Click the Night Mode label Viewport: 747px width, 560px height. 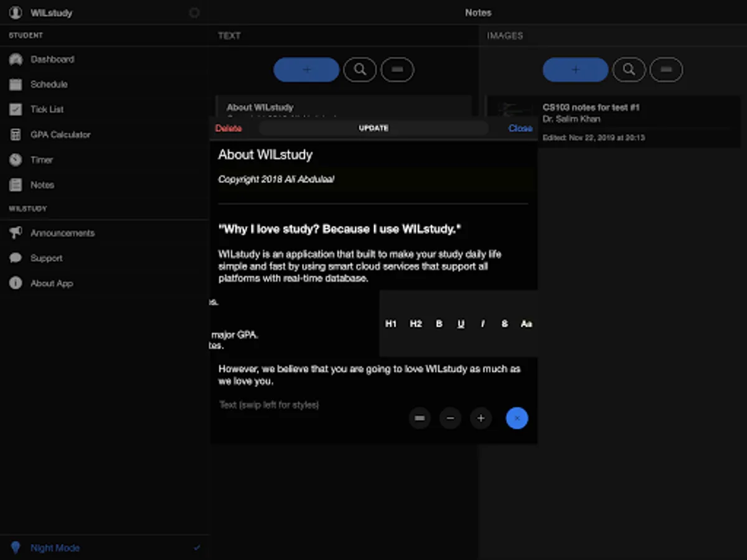(x=55, y=548)
